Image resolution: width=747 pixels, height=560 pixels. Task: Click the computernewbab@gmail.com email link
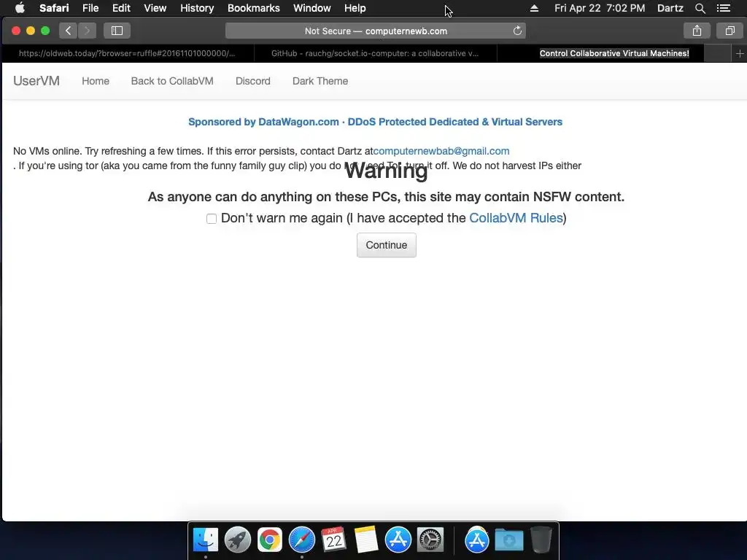click(441, 151)
